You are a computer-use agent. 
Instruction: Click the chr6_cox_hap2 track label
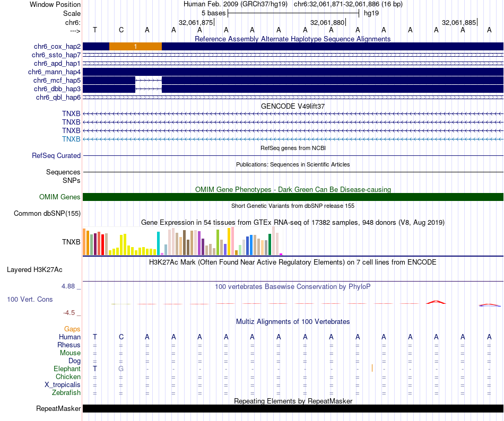coord(57,47)
